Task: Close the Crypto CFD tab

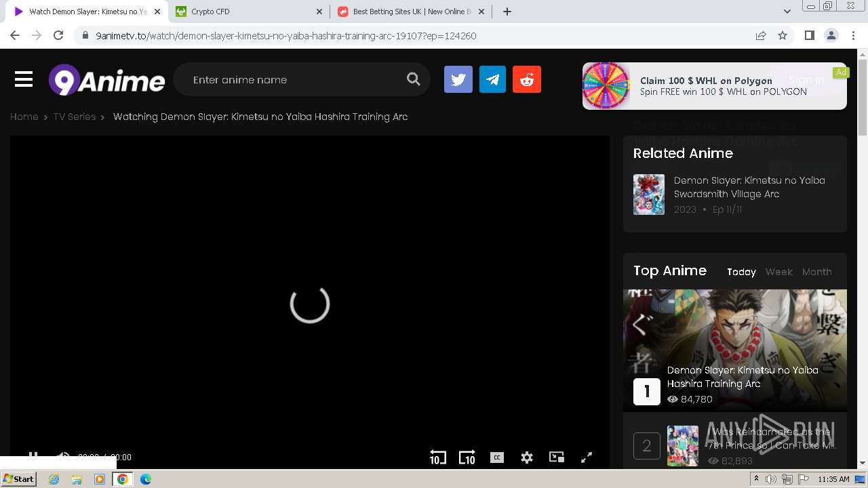Action: (x=319, y=12)
